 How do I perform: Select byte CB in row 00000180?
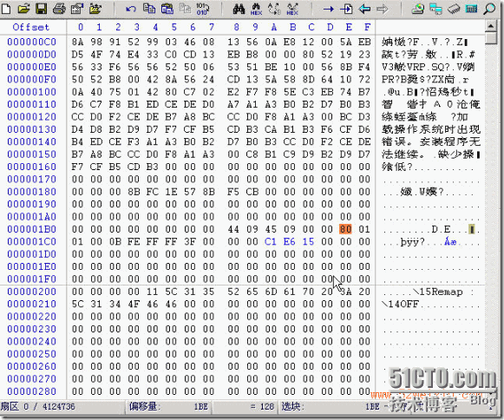pos(252,192)
